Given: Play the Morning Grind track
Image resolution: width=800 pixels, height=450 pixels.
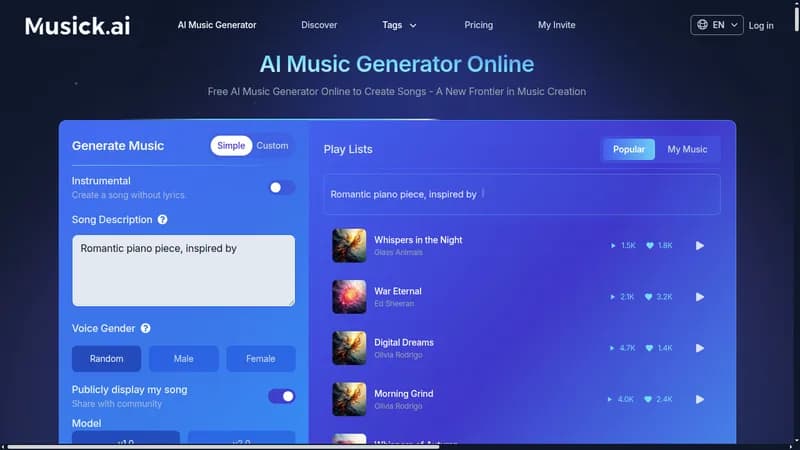Looking at the screenshot, I should tap(699, 399).
